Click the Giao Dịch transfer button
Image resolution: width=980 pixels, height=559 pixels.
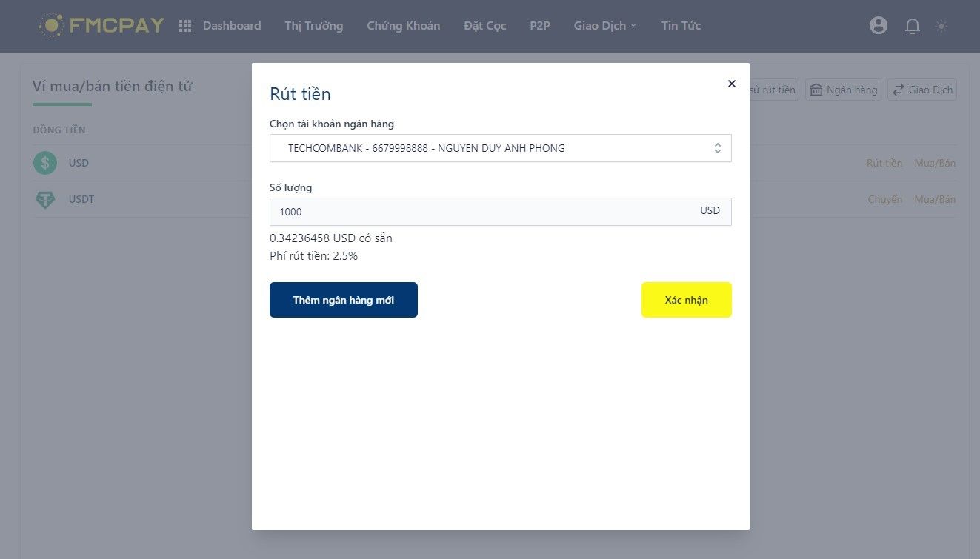(x=922, y=90)
